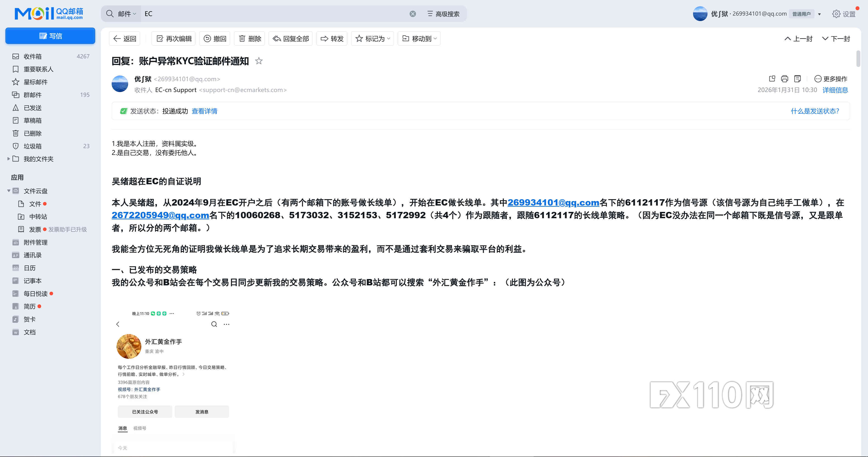Screen dimensions: 868x457
Task: Open email in new window icon
Action: click(772, 79)
